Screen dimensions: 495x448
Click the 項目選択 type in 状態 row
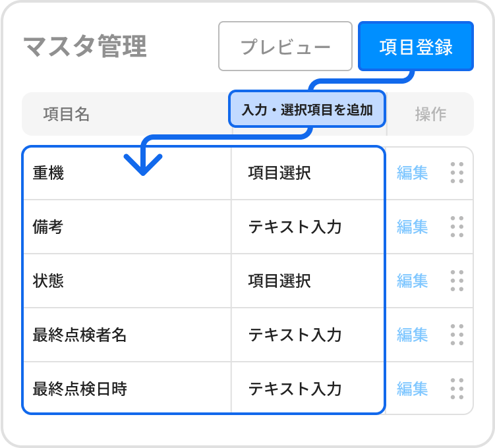279,281
